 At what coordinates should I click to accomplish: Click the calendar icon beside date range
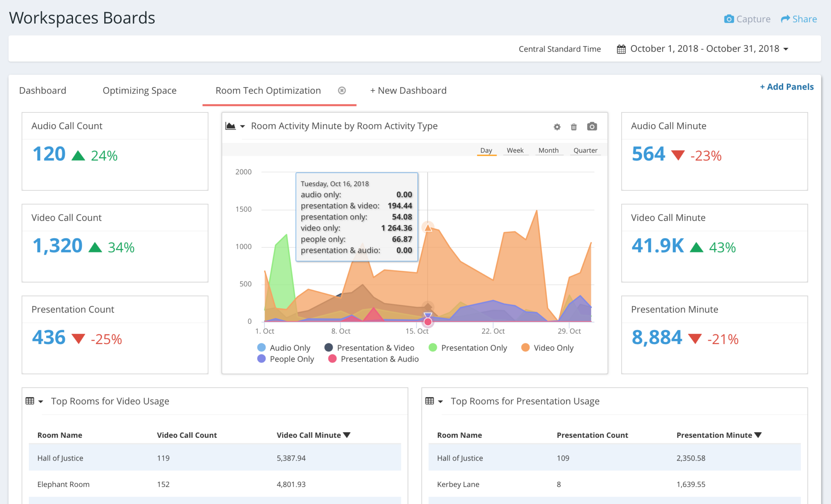point(621,49)
